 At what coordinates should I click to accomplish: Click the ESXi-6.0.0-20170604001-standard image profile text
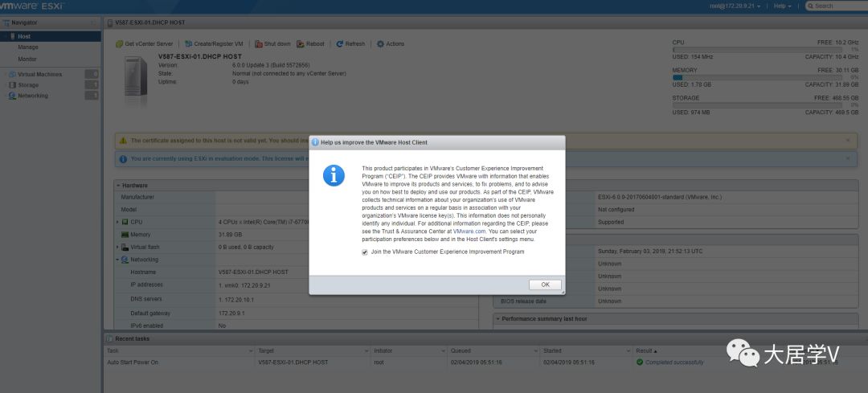pyautogui.click(x=659, y=197)
